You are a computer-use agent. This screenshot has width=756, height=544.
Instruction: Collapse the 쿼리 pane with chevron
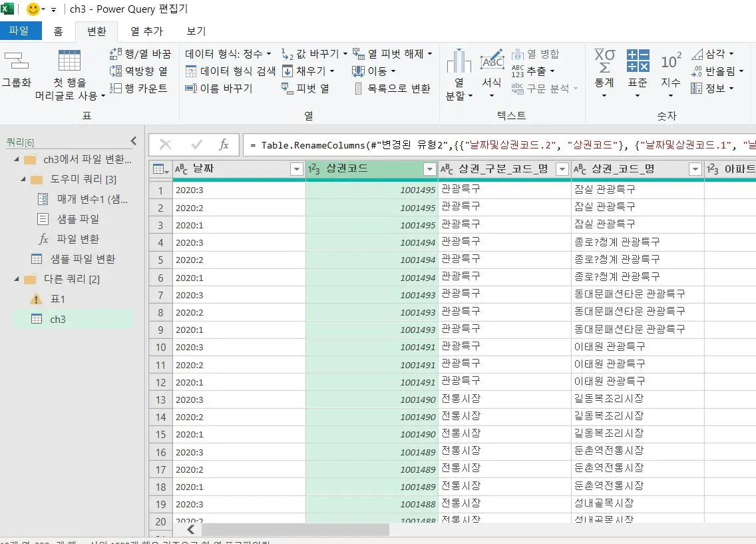[x=134, y=140]
